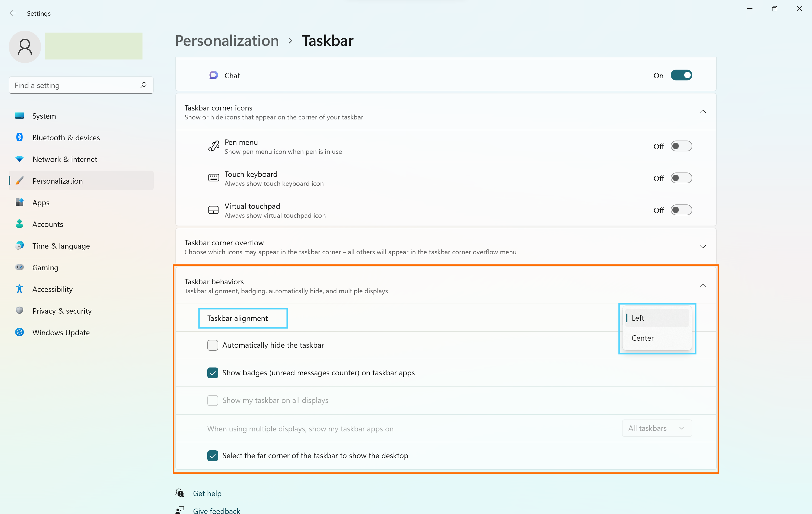812x514 pixels.
Task: Go to Personalization in the breadcrumb
Action: (227, 41)
